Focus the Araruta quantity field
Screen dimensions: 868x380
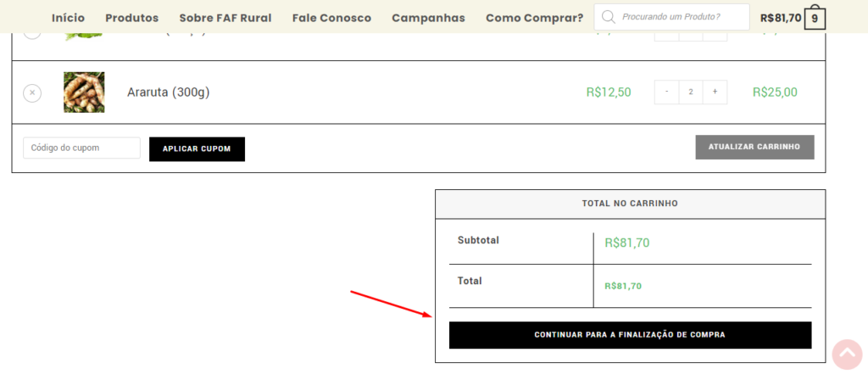pos(691,92)
